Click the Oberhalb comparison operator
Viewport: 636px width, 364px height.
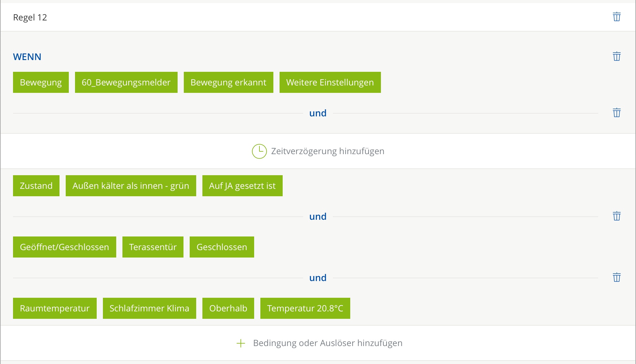(228, 308)
